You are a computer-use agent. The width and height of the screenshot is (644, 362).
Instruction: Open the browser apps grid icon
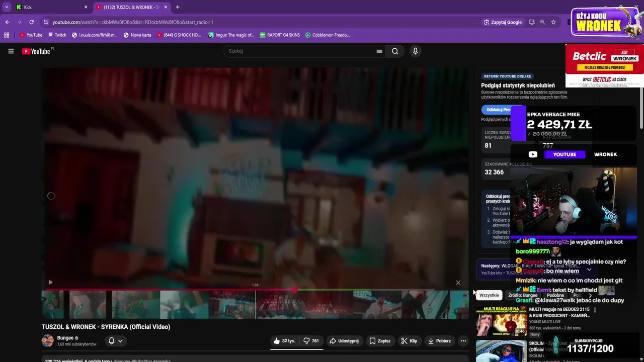pyautogui.click(x=7, y=35)
